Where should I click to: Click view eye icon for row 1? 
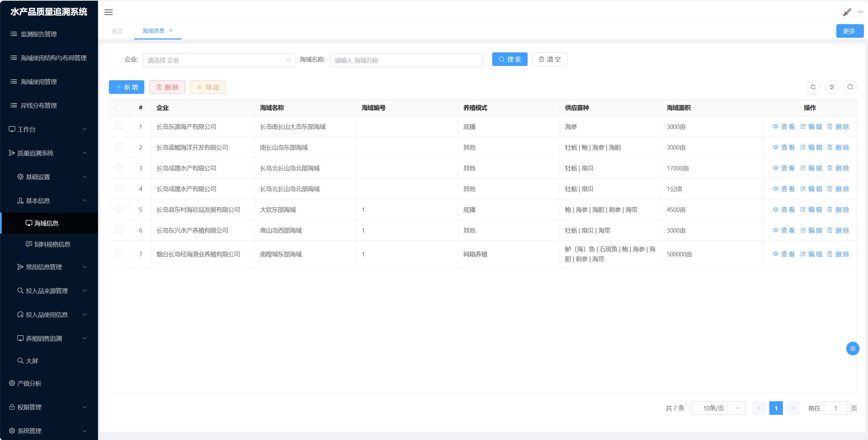click(775, 126)
